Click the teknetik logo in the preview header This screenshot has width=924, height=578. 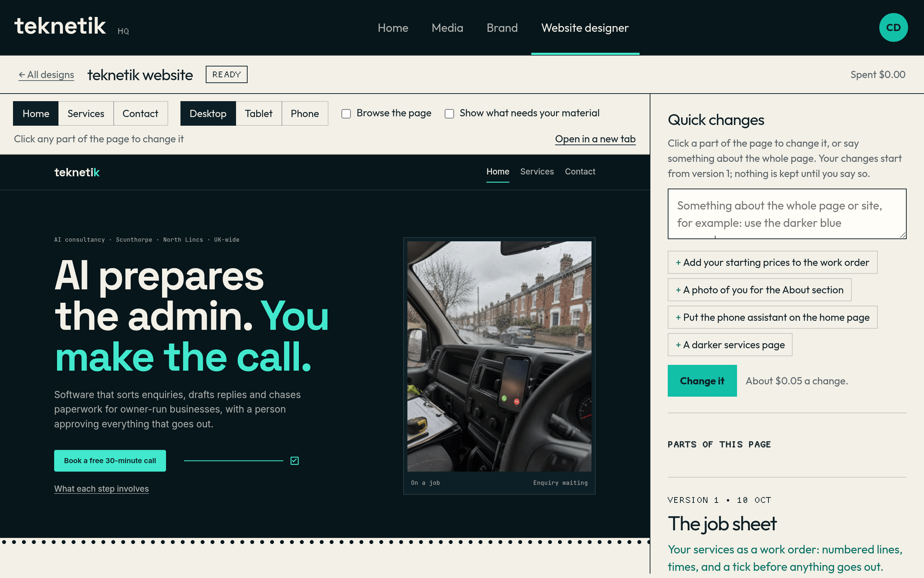click(77, 172)
